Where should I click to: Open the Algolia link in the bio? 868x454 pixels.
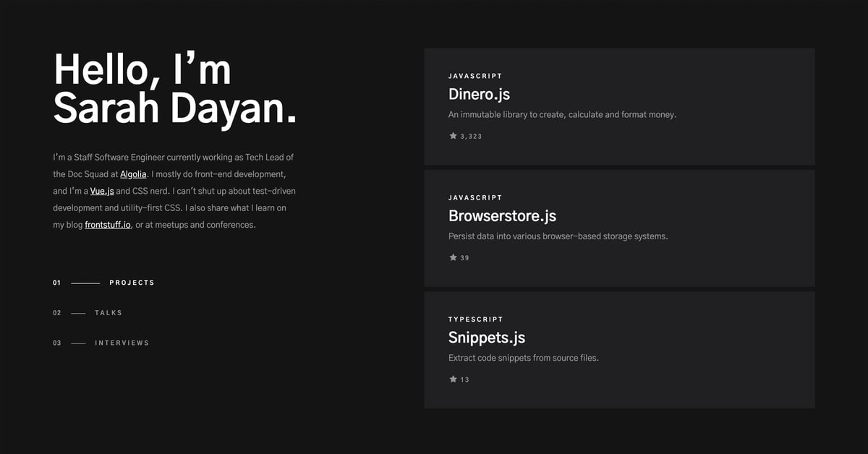(x=133, y=174)
